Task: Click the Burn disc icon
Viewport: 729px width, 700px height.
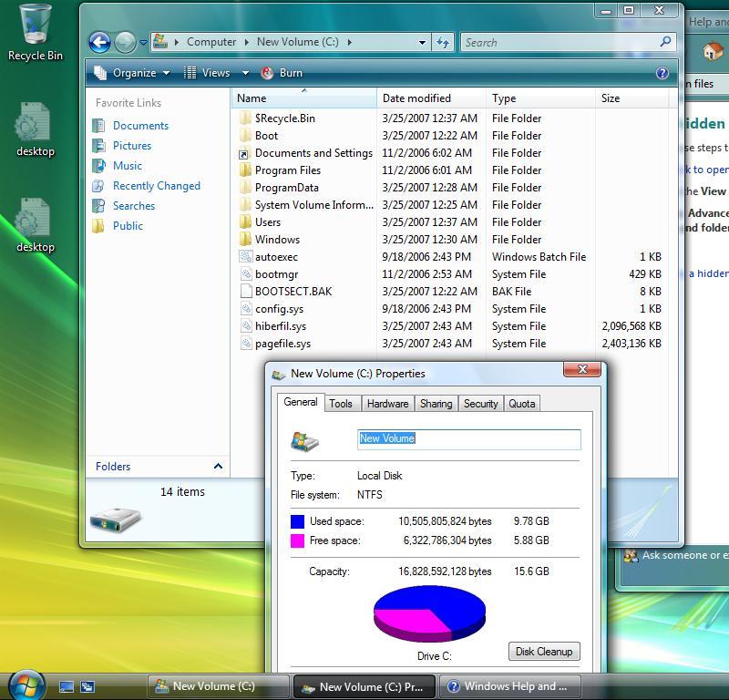Action: [267, 73]
